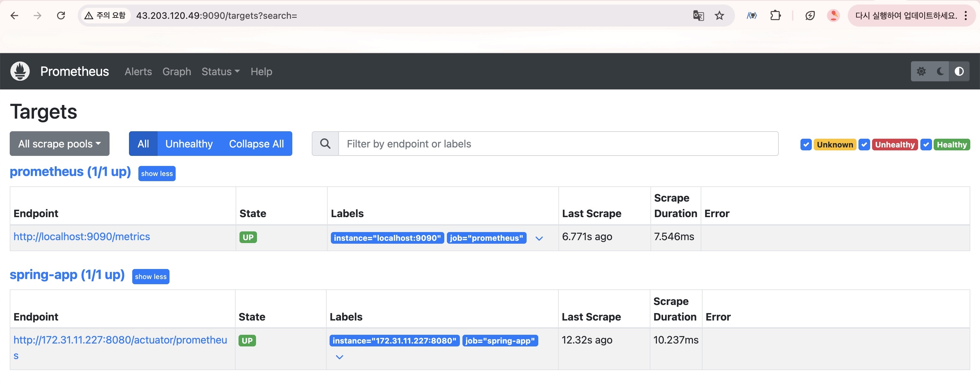Open the Help nav item
This screenshot has height=385, width=980.
[x=261, y=71]
